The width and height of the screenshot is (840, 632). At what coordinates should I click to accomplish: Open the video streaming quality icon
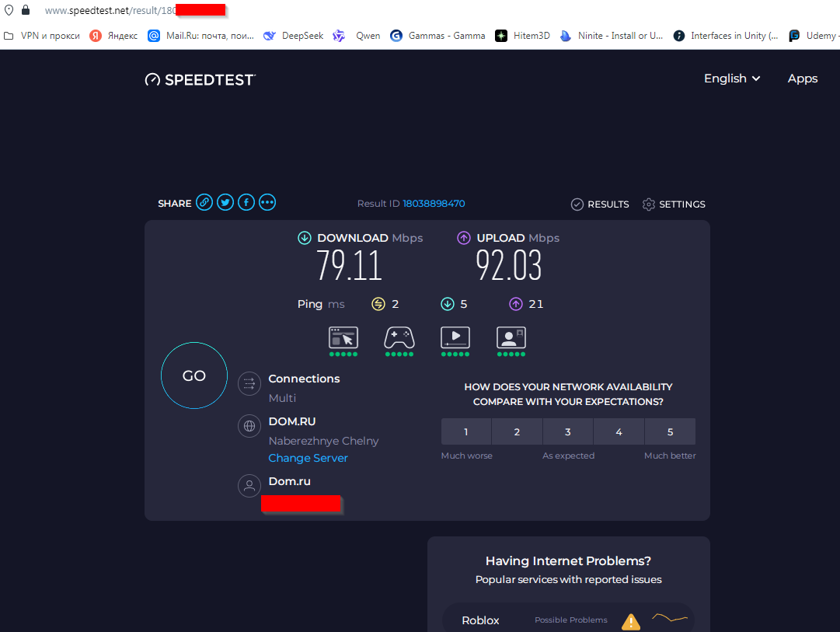(455, 337)
